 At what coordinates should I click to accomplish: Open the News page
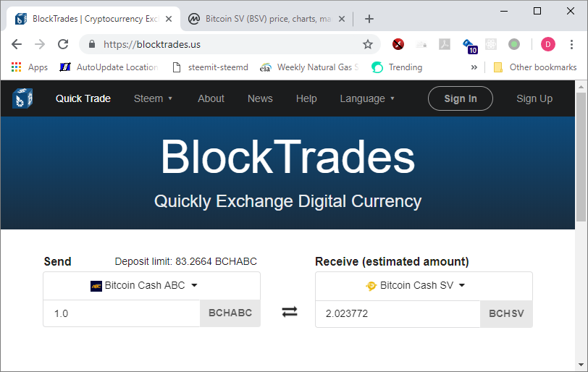click(x=260, y=98)
